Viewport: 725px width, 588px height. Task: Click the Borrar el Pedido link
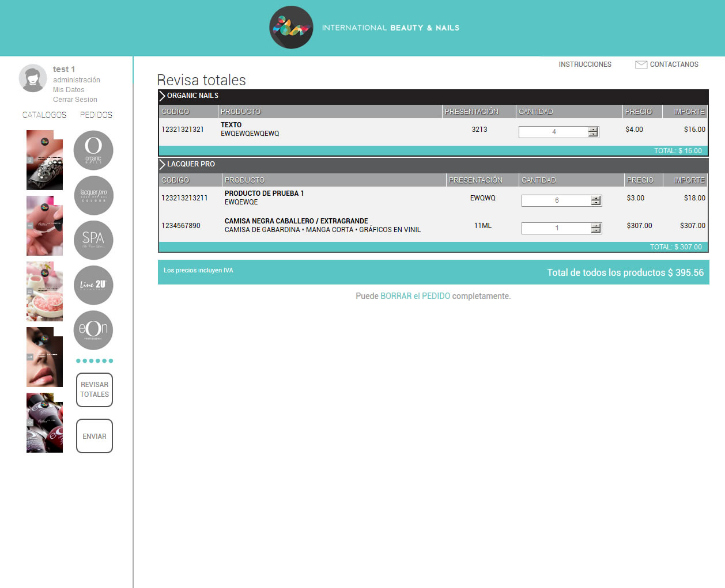(x=415, y=296)
